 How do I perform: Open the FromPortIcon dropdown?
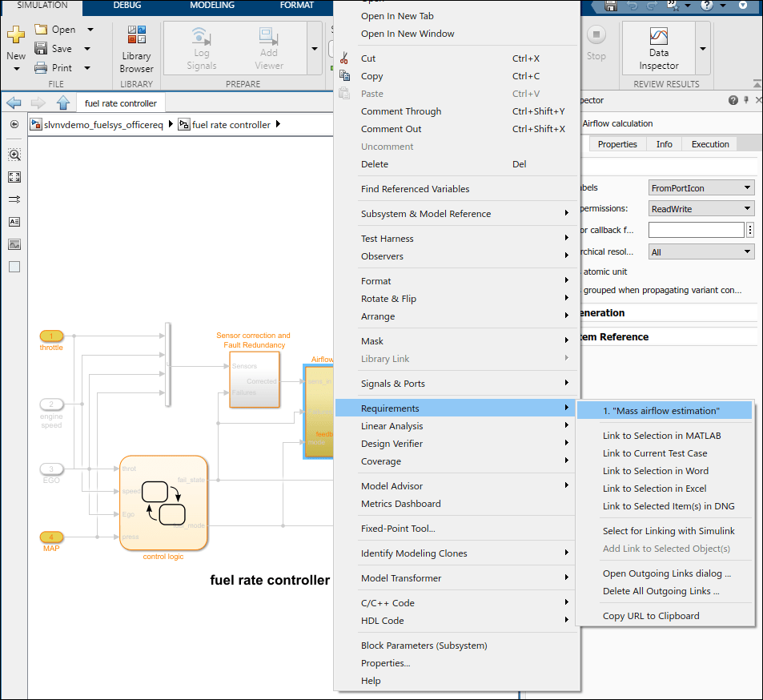coord(701,187)
